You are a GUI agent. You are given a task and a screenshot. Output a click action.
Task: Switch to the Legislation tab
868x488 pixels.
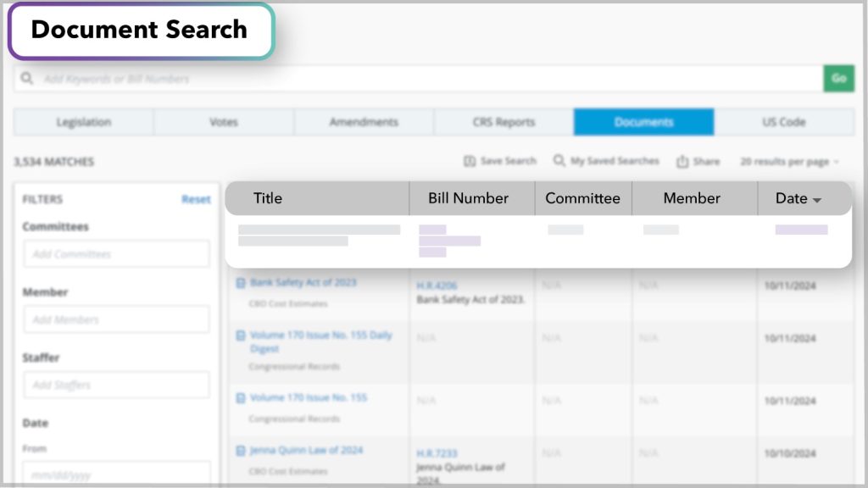pos(82,122)
